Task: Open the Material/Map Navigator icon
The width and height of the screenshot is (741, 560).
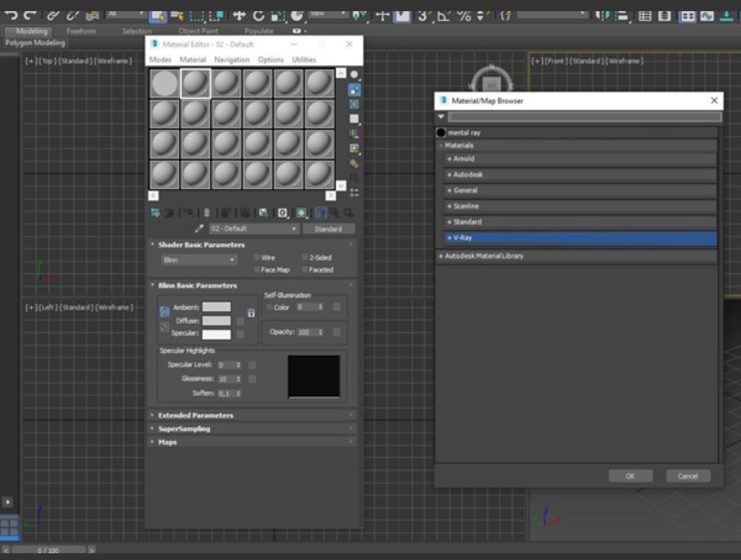Action: (x=354, y=193)
